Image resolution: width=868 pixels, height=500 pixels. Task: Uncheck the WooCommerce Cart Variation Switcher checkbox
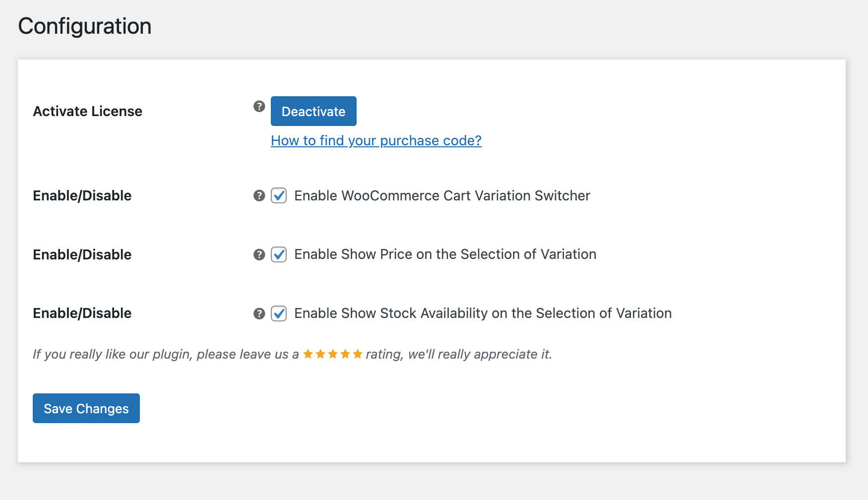pos(279,196)
